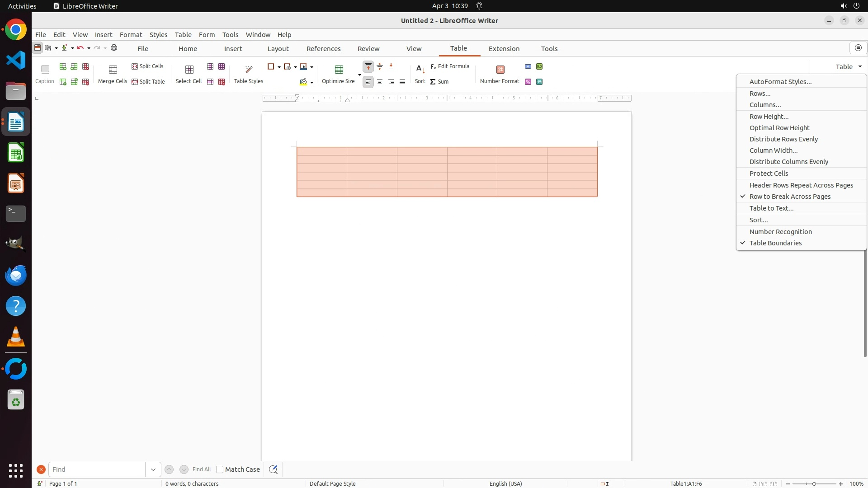868x488 pixels.
Task: Click the Select Cell icon
Action: 189,70
